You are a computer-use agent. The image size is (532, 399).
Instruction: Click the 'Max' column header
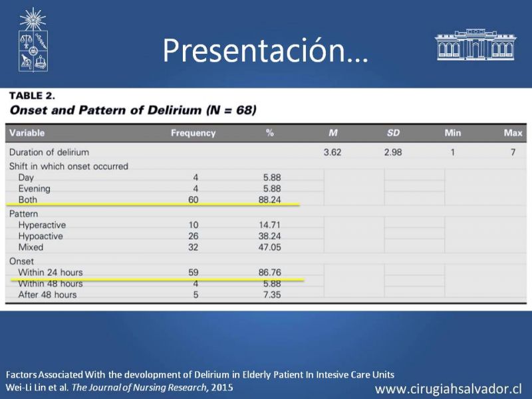click(x=513, y=132)
